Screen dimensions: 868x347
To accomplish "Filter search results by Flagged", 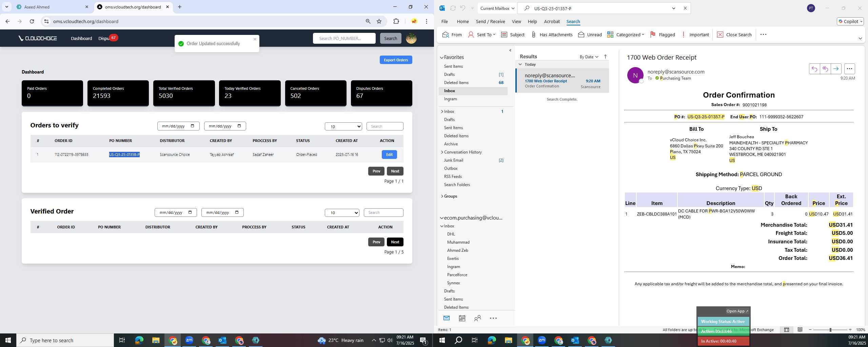I will pos(663,35).
